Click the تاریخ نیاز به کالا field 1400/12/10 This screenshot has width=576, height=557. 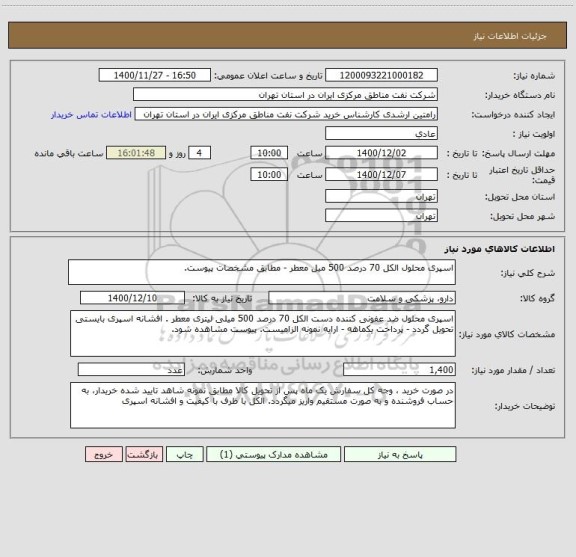pyautogui.click(x=132, y=298)
